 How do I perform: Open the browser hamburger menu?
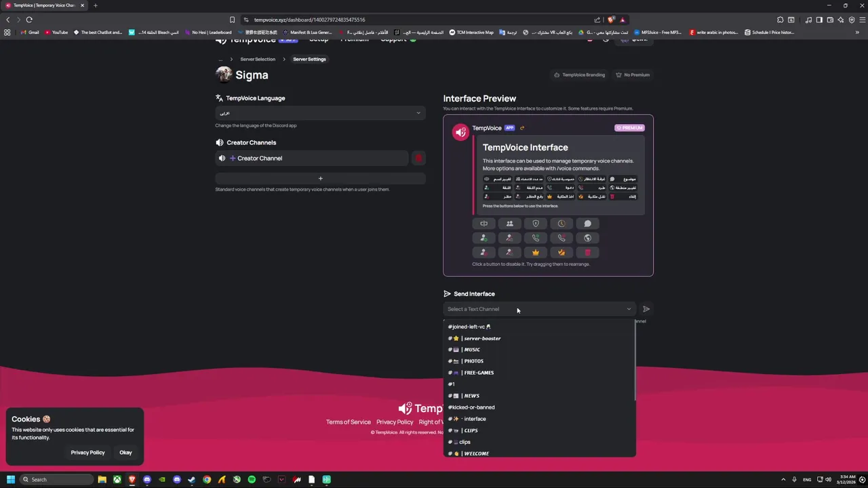[x=862, y=20]
